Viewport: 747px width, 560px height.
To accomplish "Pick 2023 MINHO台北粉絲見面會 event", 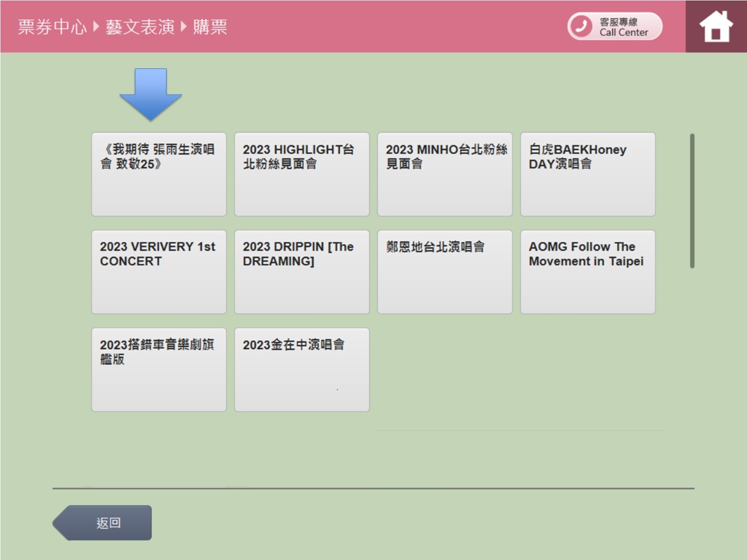I will (444, 174).
